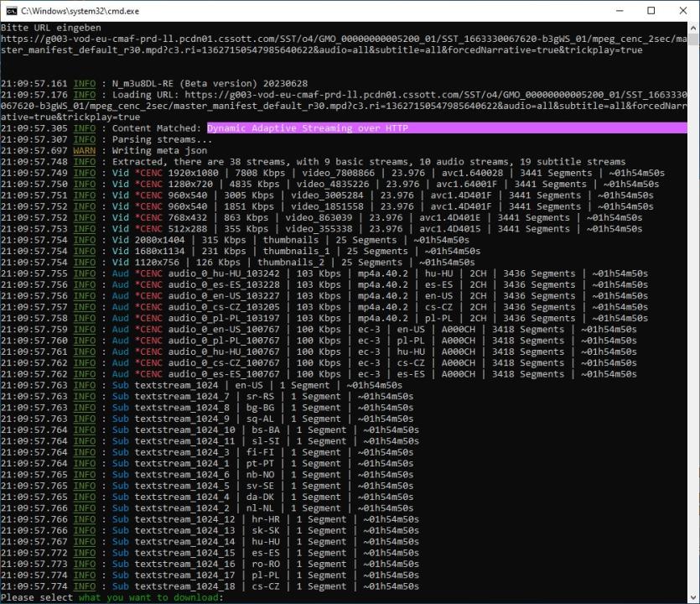Close the cmd.exe window
Screen dimensions: 700x604
pyautogui.click(x=683, y=11)
